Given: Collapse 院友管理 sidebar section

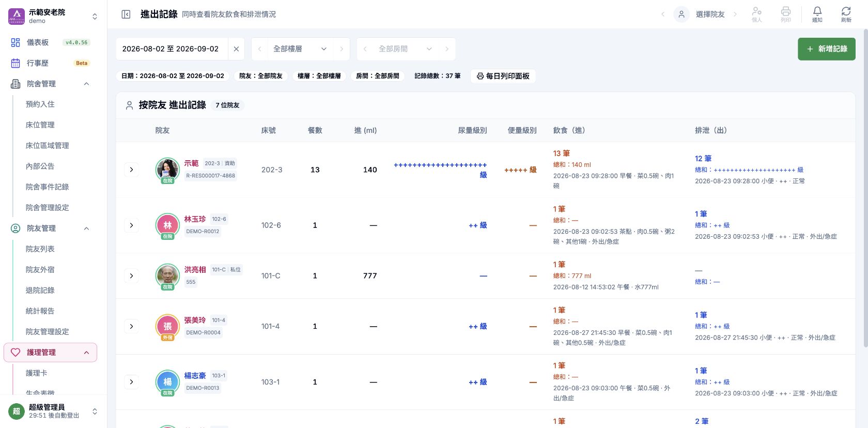Looking at the screenshot, I should [x=86, y=228].
